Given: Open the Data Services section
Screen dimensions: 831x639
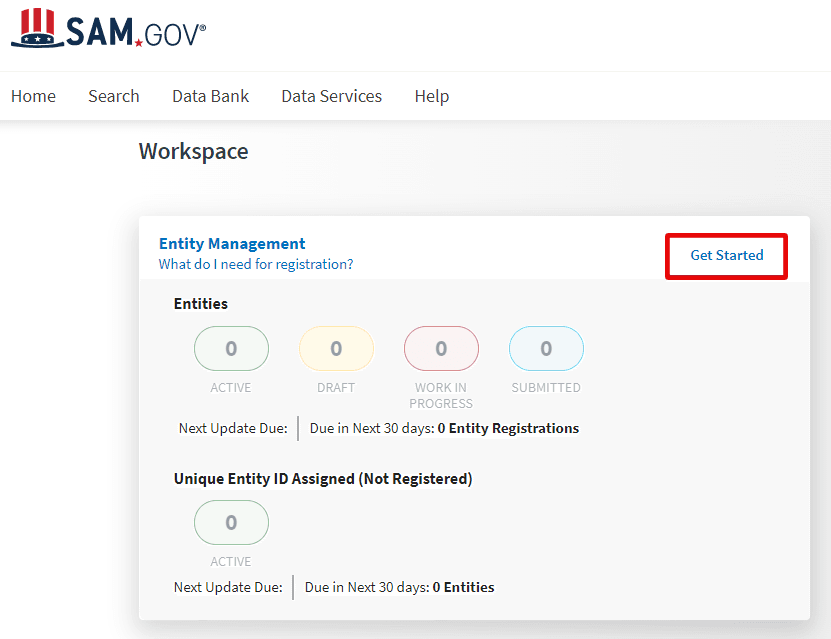Looking at the screenshot, I should click(331, 96).
